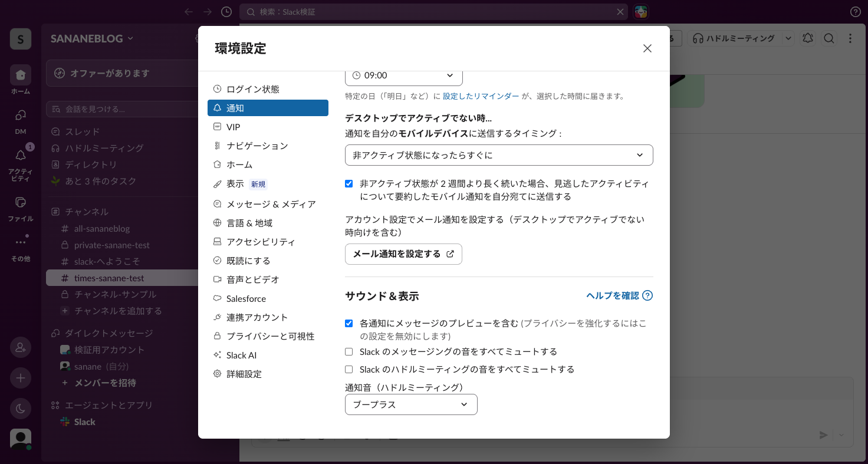The image size is (868, 464).
Task: Open the user avatar at bottom left
Action: (x=21, y=439)
